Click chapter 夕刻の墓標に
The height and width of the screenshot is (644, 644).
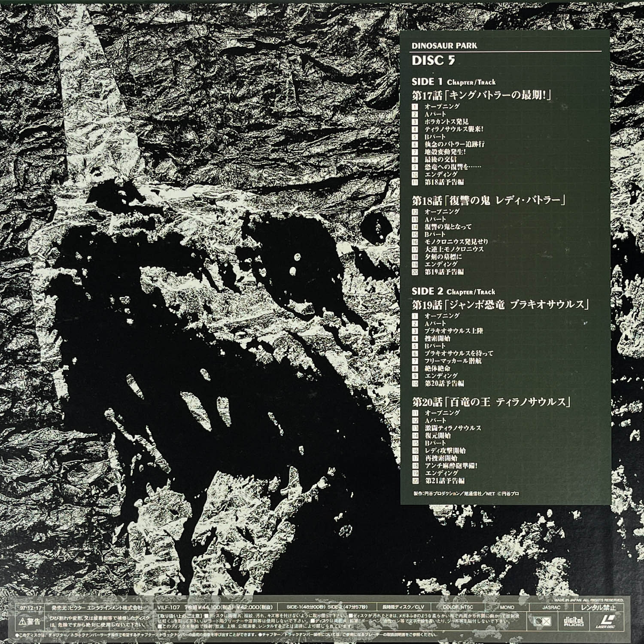click(443, 256)
